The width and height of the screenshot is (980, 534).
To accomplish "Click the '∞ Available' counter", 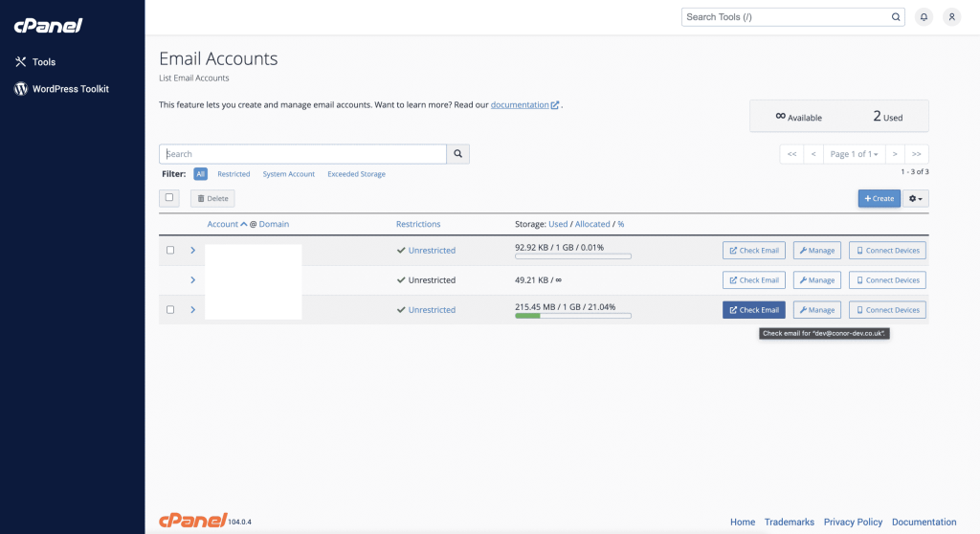I will (x=799, y=117).
